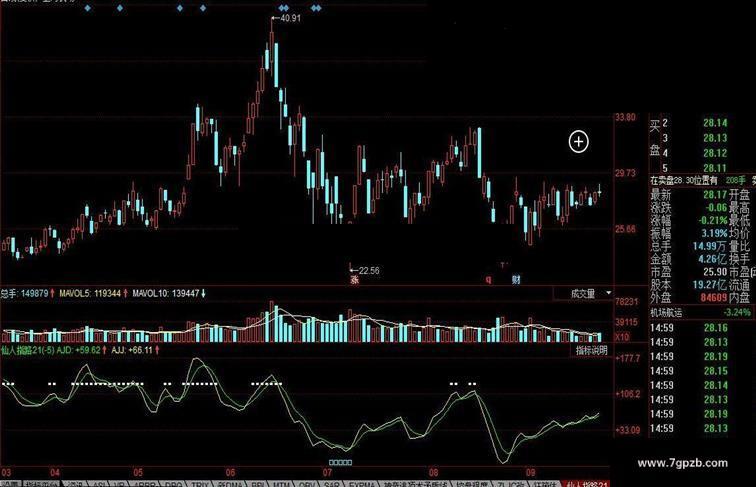The image size is (756, 487).
Task: Click the red q marker below the candlesticks
Action: point(488,279)
